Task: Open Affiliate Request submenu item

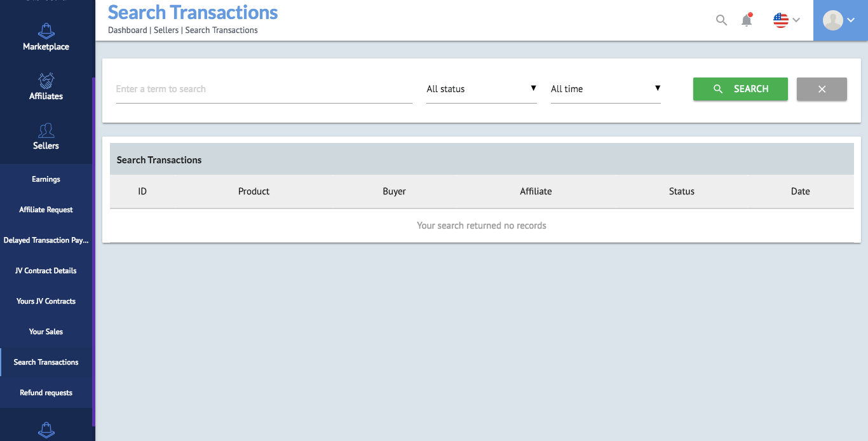Action: pos(46,210)
